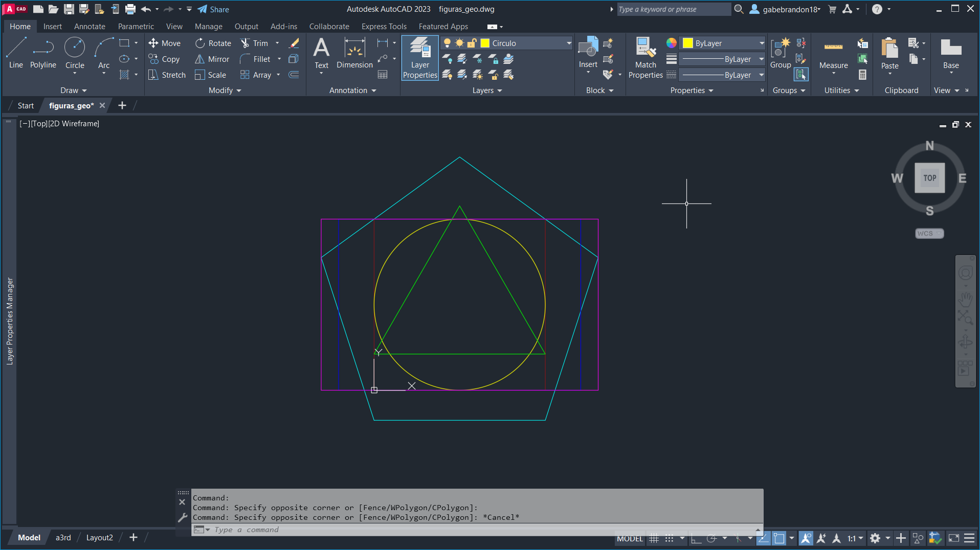Image resolution: width=980 pixels, height=550 pixels.
Task: Open the Circulo layer dropdown
Action: click(x=568, y=43)
